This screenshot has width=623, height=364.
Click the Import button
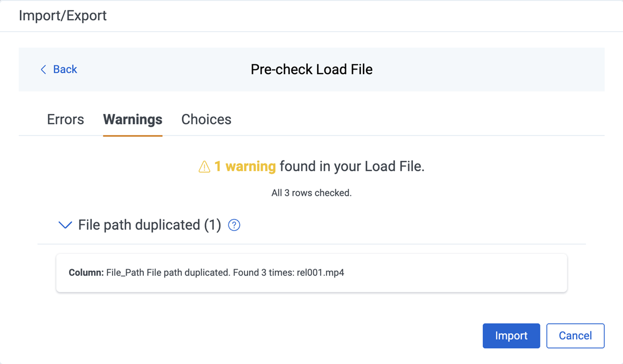[x=511, y=335]
